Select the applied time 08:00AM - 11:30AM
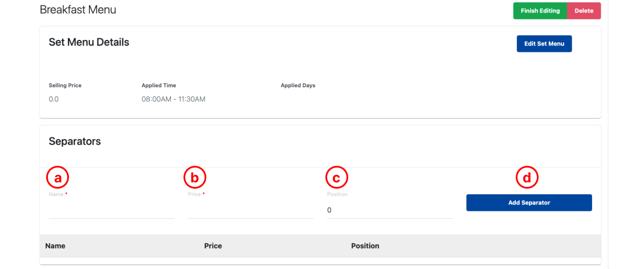The height and width of the screenshot is (269, 644). pyautogui.click(x=173, y=99)
